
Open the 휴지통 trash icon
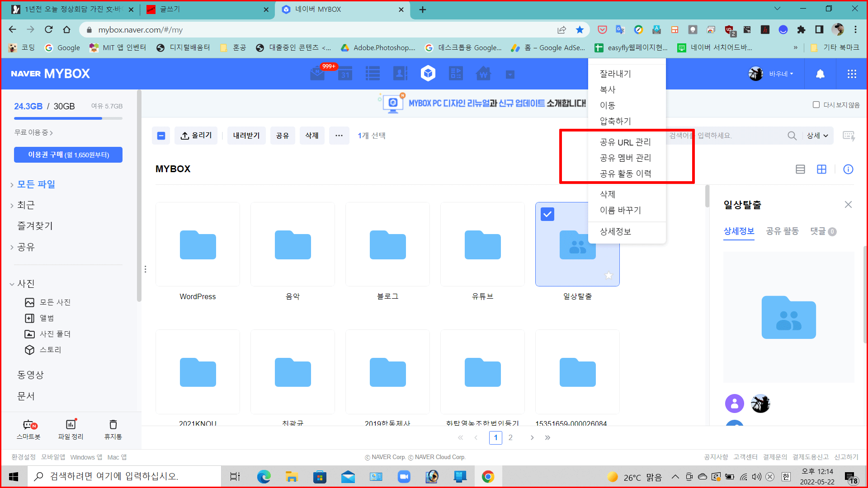coord(113,425)
